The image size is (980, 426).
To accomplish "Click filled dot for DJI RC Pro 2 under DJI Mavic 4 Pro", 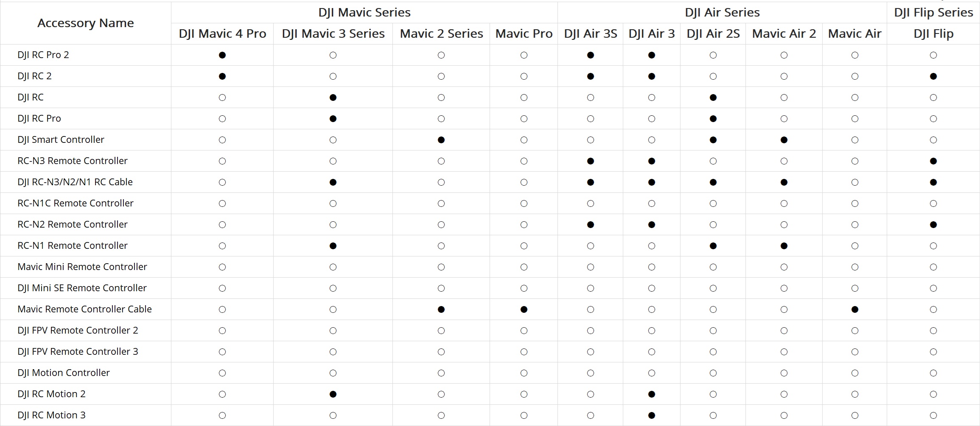I will tap(222, 55).
